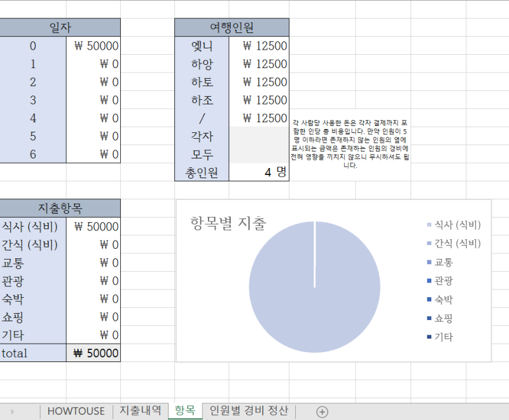Image resolution: width=509 pixels, height=420 pixels.
Task: Select the 기타 category cell
Action: (33, 335)
